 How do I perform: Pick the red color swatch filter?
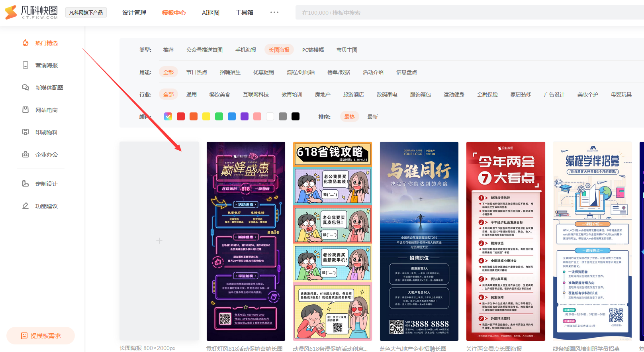pos(181,116)
